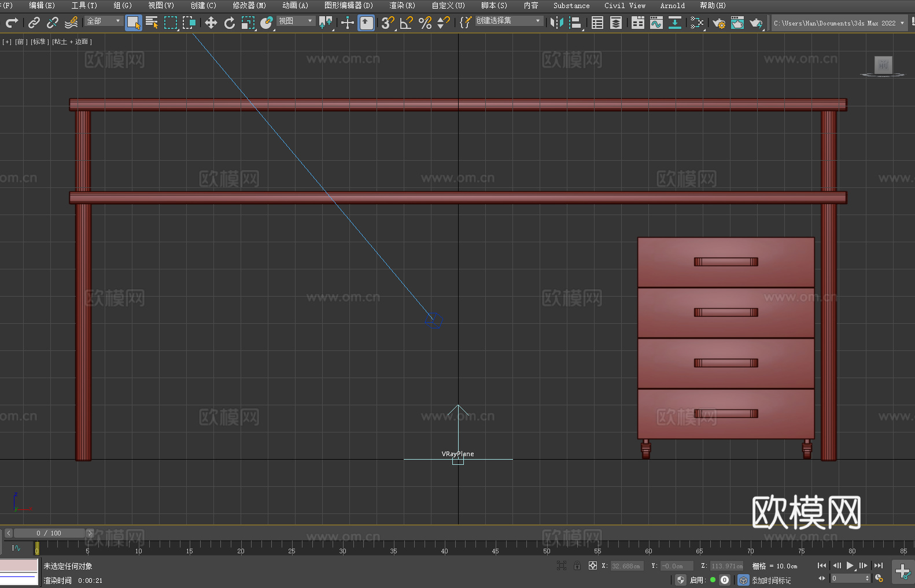This screenshot has height=588, width=915.
Task: Click the Use Pivot Point Center icon
Action: pos(326,23)
